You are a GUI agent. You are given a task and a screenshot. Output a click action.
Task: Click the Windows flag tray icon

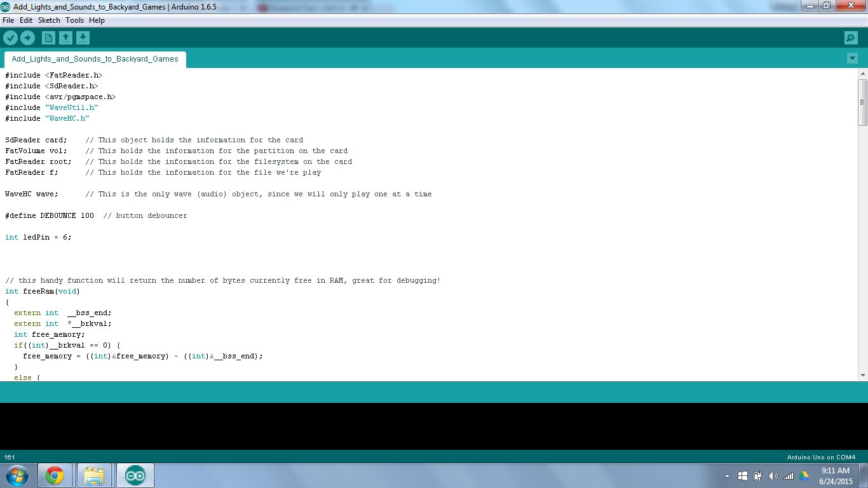[742, 476]
